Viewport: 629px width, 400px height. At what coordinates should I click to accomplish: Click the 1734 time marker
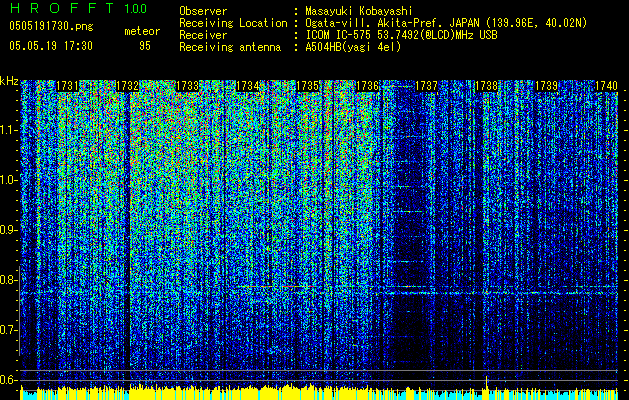[248, 86]
